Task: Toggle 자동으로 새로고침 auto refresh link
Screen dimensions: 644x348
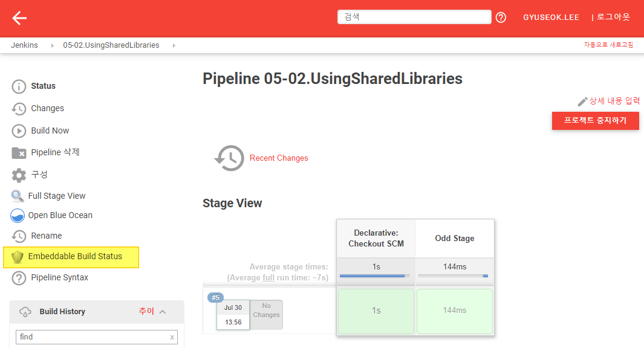Action: coord(608,45)
